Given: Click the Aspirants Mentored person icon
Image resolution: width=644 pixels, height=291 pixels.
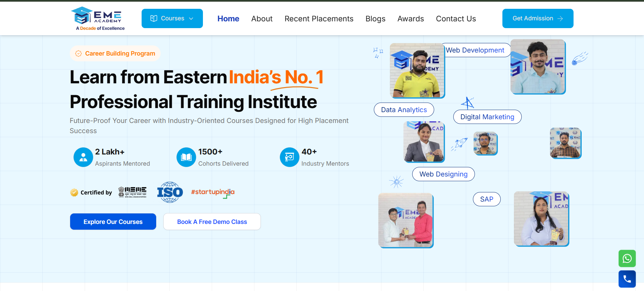Looking at the screenshot, I should tap(83, 157).
